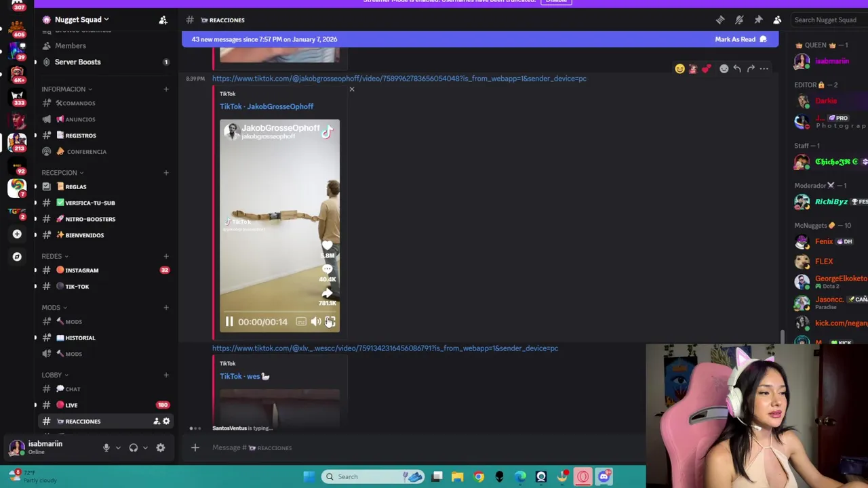The image size is (868, 488).
Task: Open Discord from the taskbar
Action: [604, 476]
